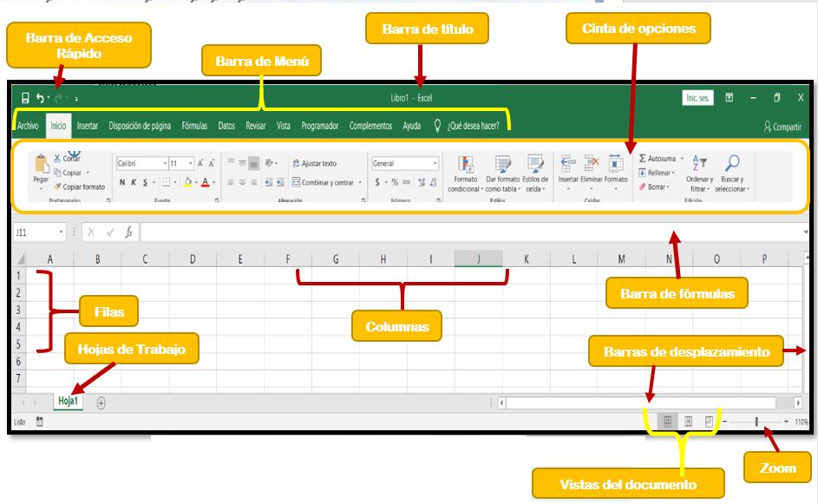The height and width of the screenshot is (504, 818).
Task: Switch to Page Layout view icon
Action: pos(688,422)
